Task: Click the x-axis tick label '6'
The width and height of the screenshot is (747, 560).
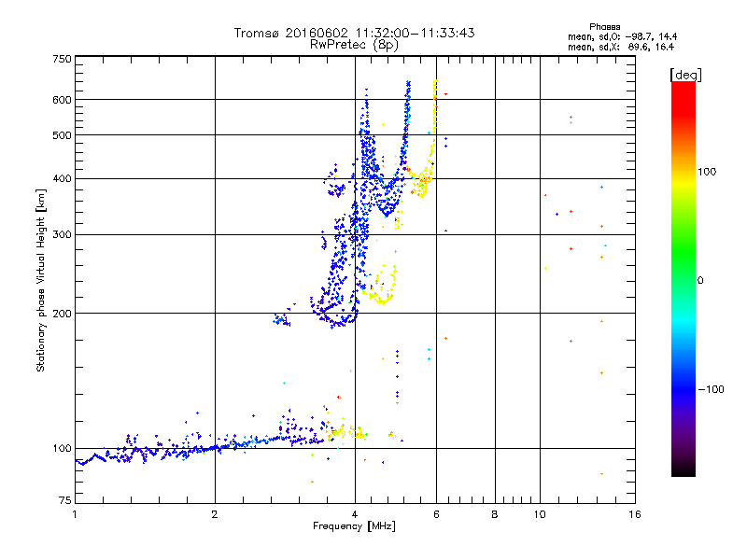Action: tap(436, 514)
